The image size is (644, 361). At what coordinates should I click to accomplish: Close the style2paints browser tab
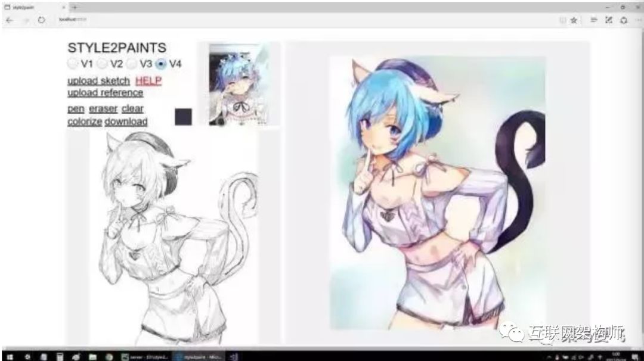click(x=64, y=7)
